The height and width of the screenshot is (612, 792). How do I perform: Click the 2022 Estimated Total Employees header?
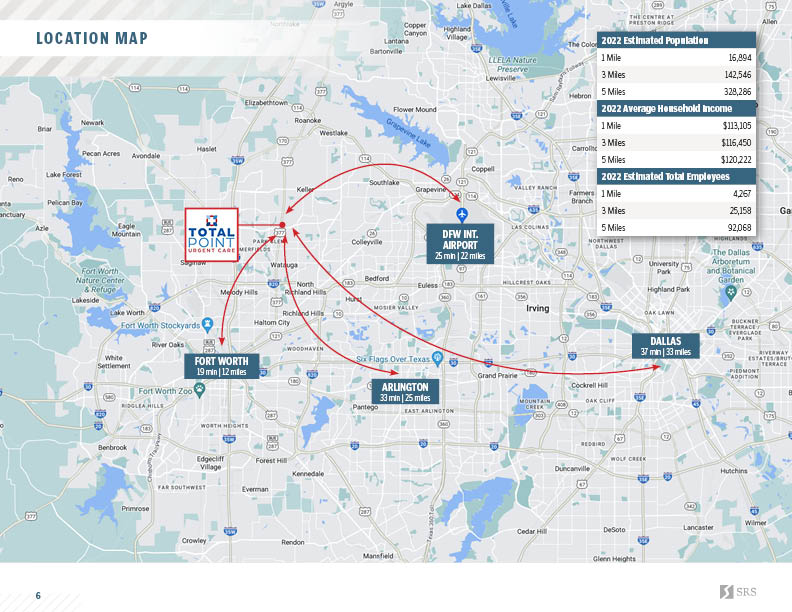pyautogui.click(x=676, y=177)
